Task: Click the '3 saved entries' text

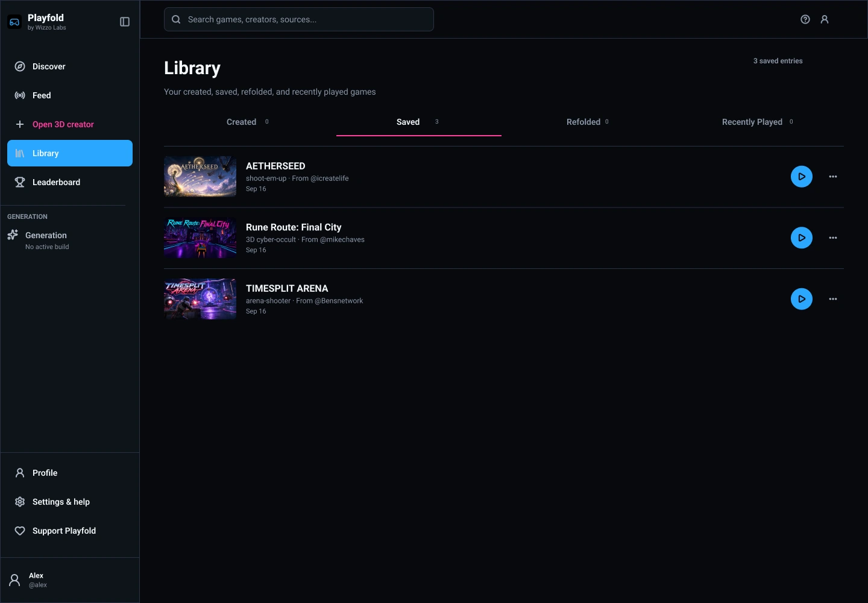Action: click(x=778, y=61)
